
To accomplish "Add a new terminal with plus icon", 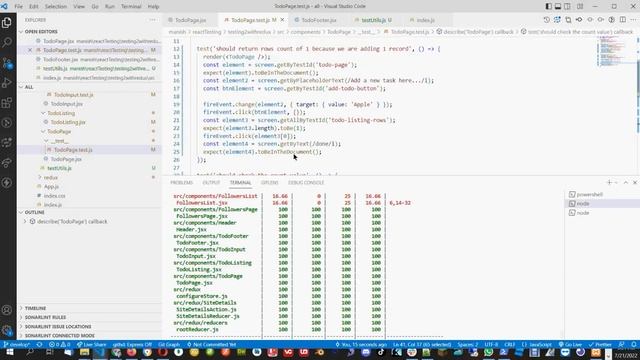I will coord(609,182).
